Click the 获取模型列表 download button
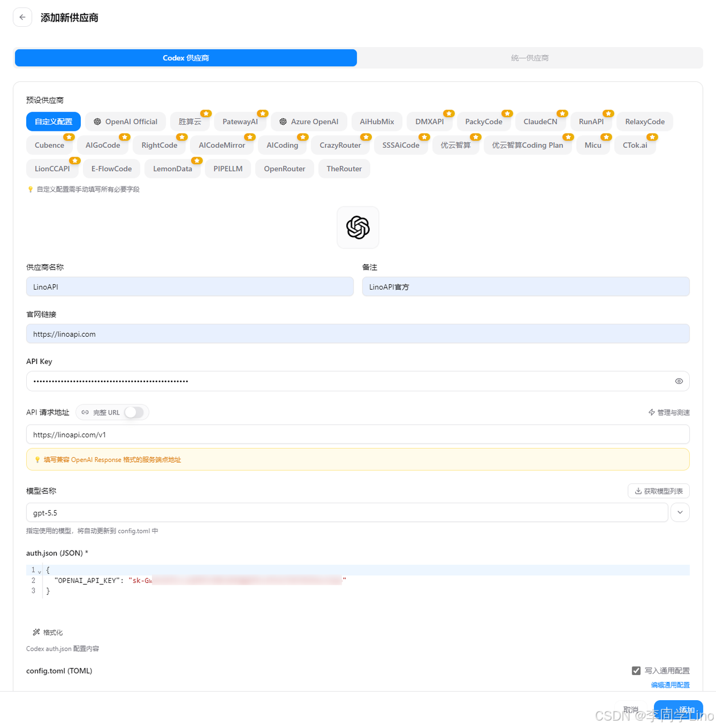The height and width of the screenshot is (728, 716). (659, 491)
